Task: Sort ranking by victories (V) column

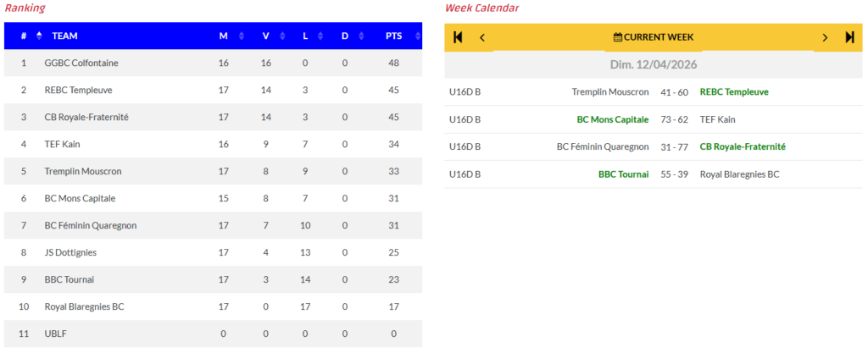Action: [265, 36]
